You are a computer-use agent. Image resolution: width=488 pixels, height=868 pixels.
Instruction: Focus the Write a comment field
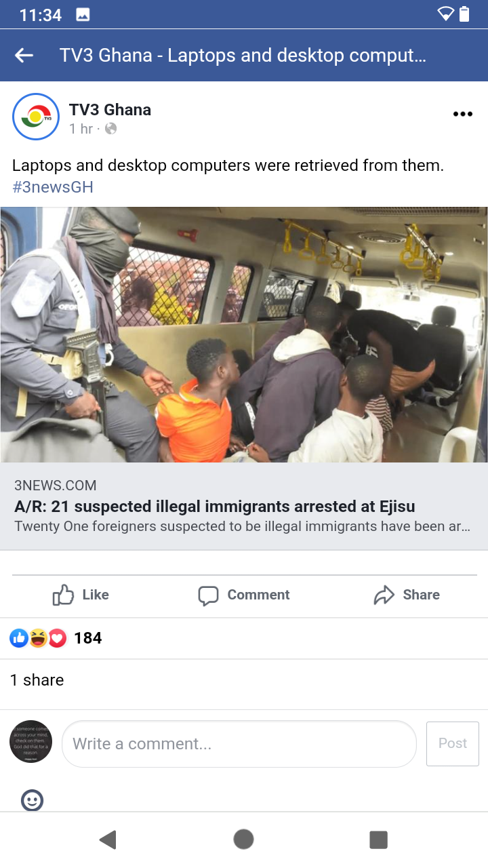point(239,744)
